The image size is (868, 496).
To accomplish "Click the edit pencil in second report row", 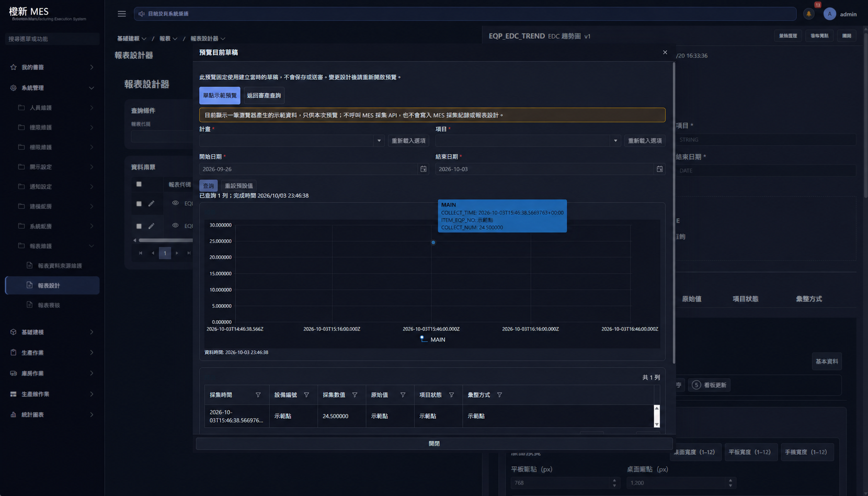I will [x=151, y=226].
